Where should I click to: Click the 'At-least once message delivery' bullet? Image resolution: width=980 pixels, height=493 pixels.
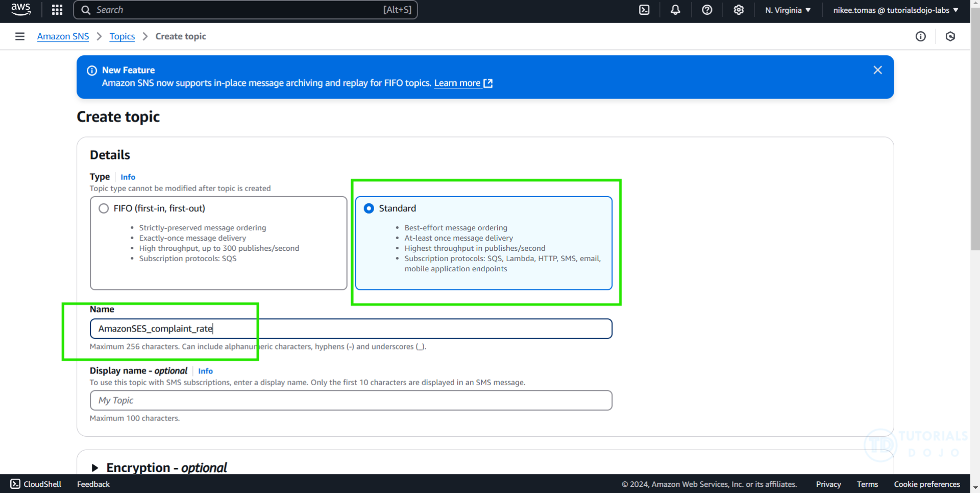coord(459,238)
